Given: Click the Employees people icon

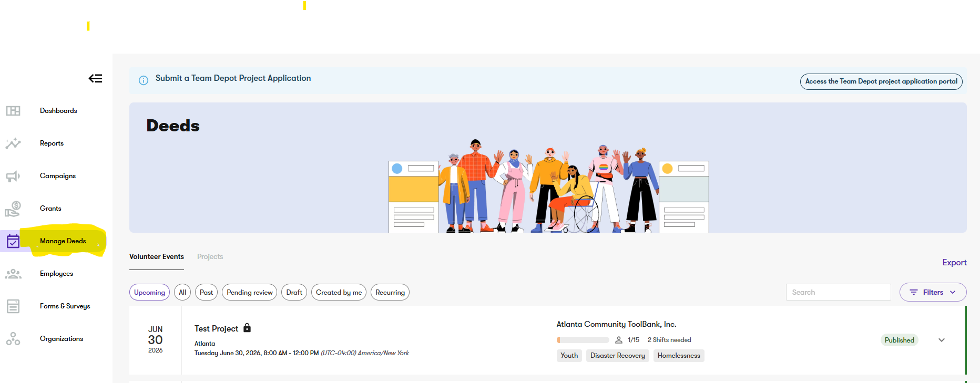Looking at the screenshot, I should (13, 274).
